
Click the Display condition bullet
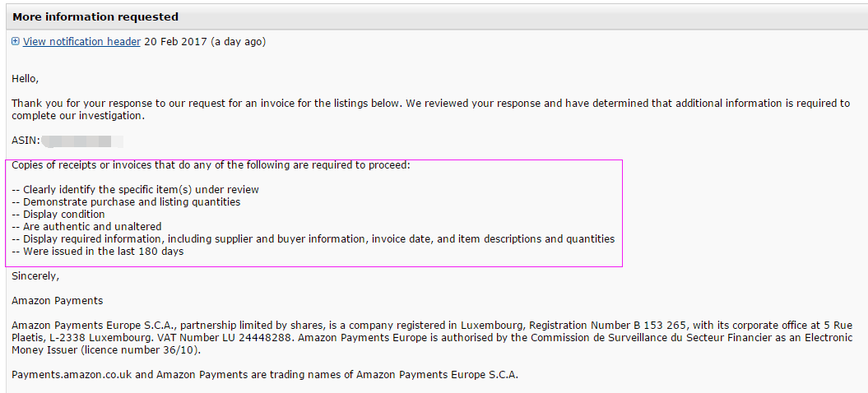tap(58, 215)
